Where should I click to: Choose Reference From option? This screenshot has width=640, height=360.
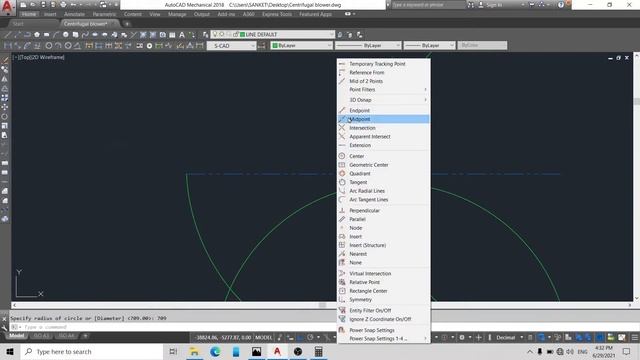pyautogui.click(x=383, y=72)
